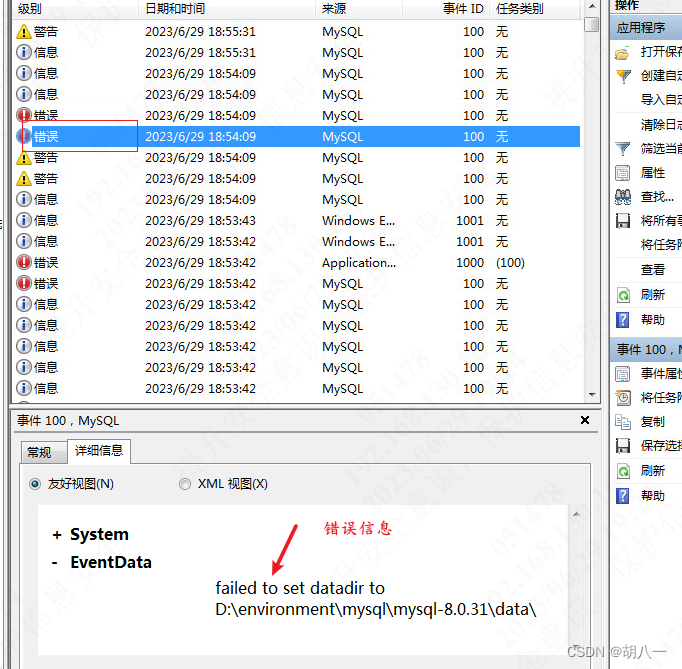This screenshot has width=682, height=669.
Task: Sort by the 任务类别 column header
Action: [x=535, y=9]
